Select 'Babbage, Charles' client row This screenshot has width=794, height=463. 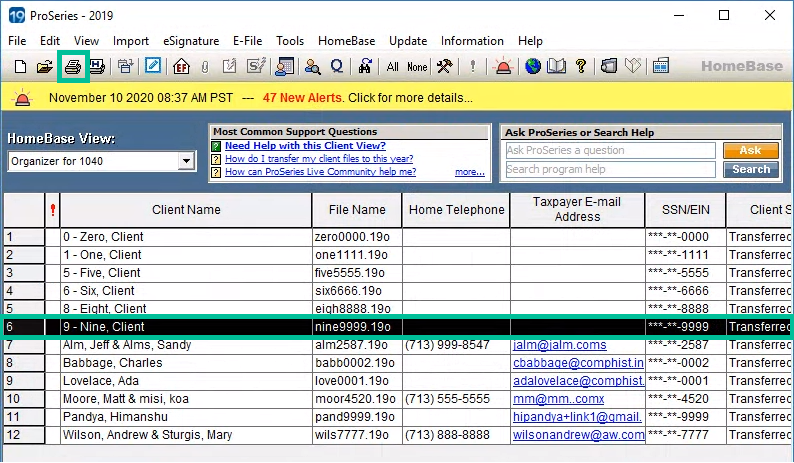point(396,363)
